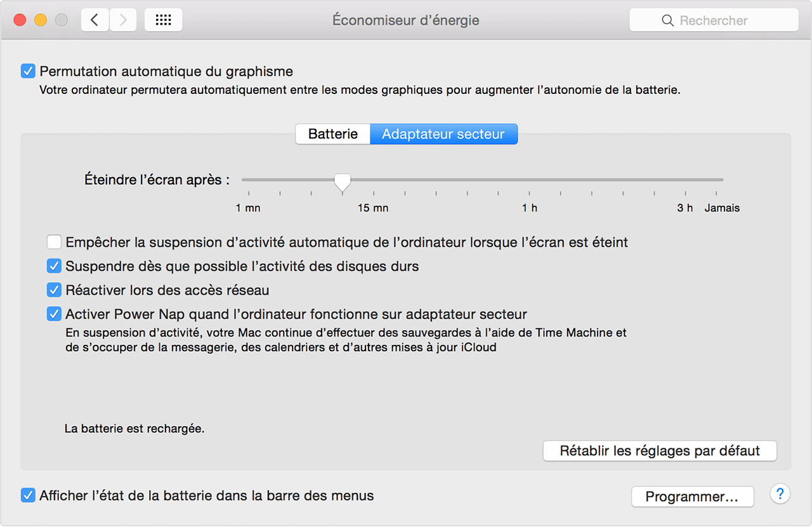Uncheck Afficher l'état de la batterie
The image size is (812, 527).
28,495
